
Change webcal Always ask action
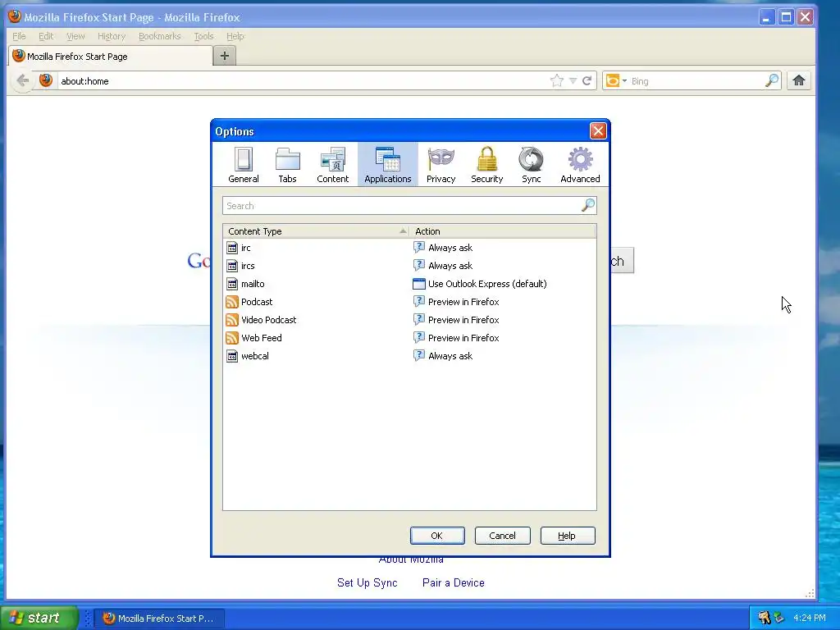tap(503, 356)
